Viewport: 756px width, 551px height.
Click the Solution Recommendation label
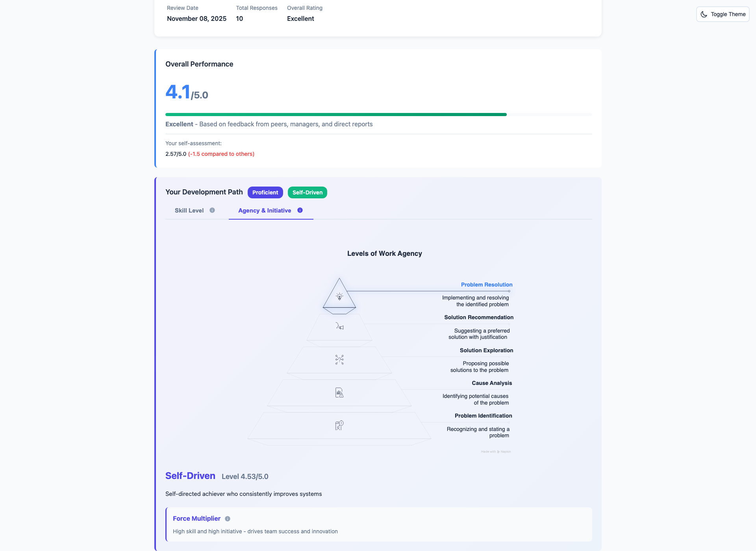point(479,317)
